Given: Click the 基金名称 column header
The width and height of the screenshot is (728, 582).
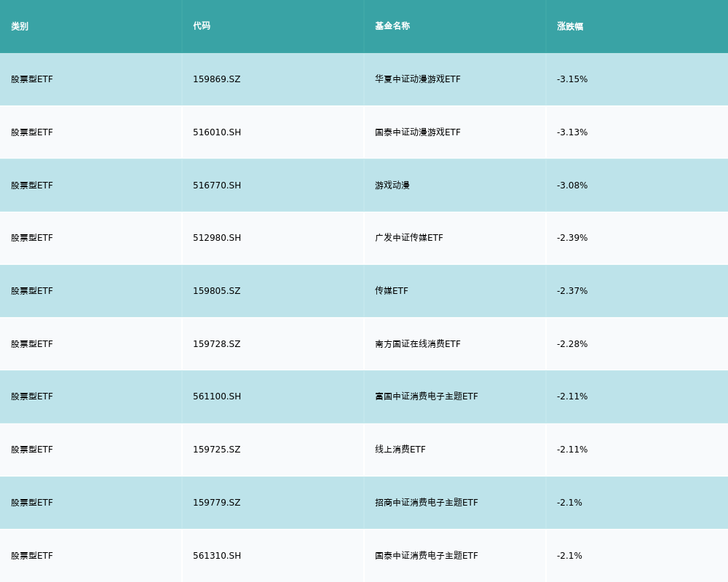Looking at the screenshot, I should 392,26.
